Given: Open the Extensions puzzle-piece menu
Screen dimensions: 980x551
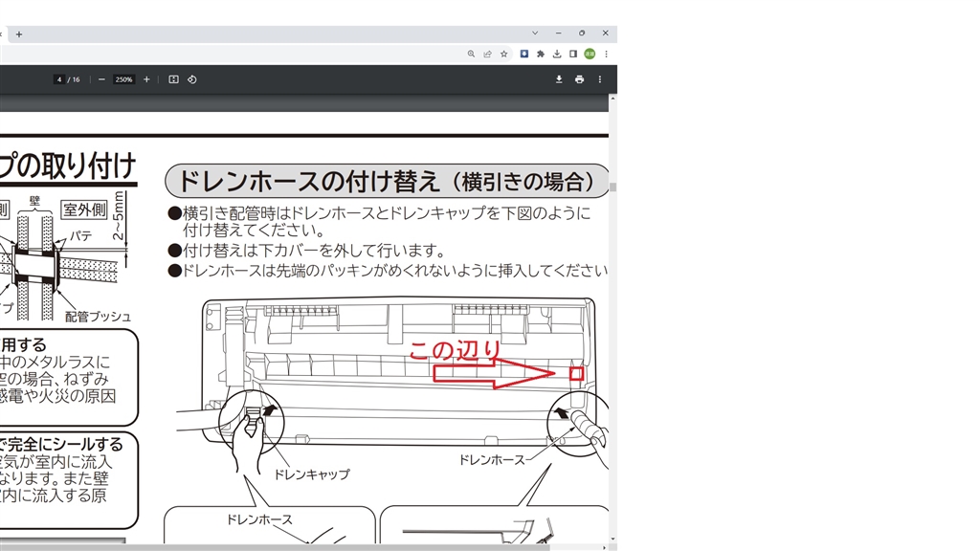Looking at the screenshot, I should point(541,54).
